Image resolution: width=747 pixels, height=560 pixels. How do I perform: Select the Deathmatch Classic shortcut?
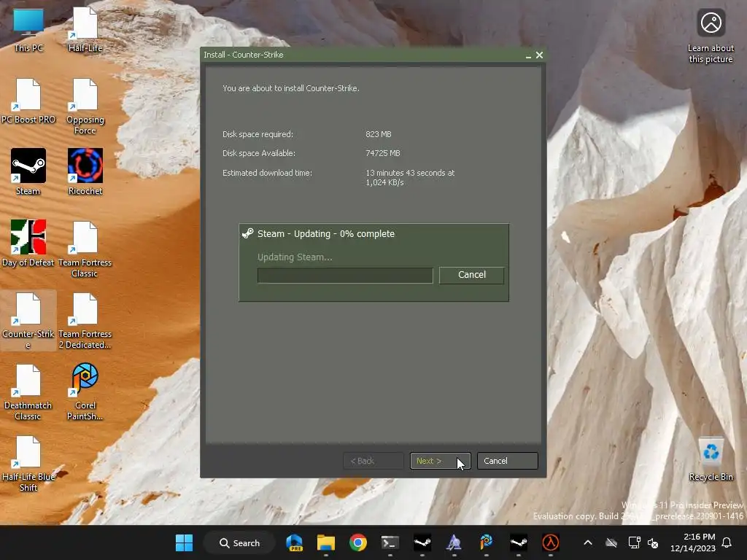pos(28,392)
